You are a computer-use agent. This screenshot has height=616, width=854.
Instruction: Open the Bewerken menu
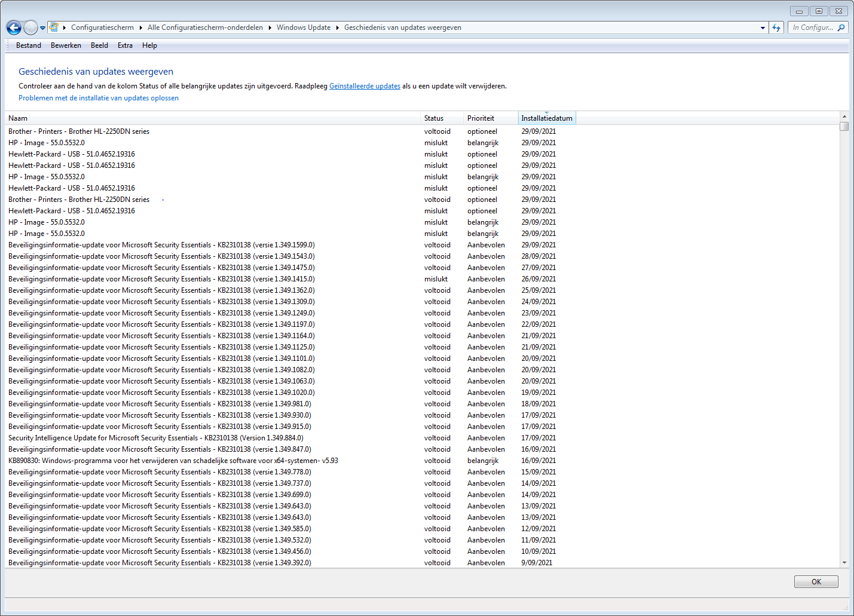point(66,45)
